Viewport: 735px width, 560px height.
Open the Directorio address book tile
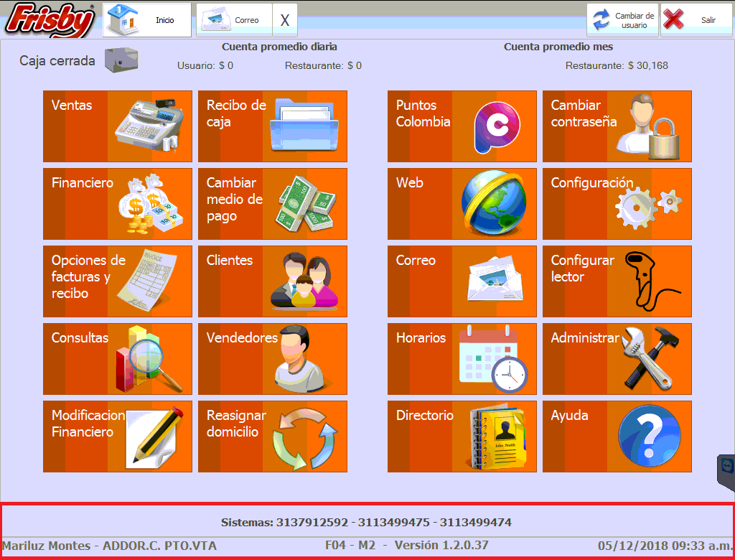pos(462,437)
